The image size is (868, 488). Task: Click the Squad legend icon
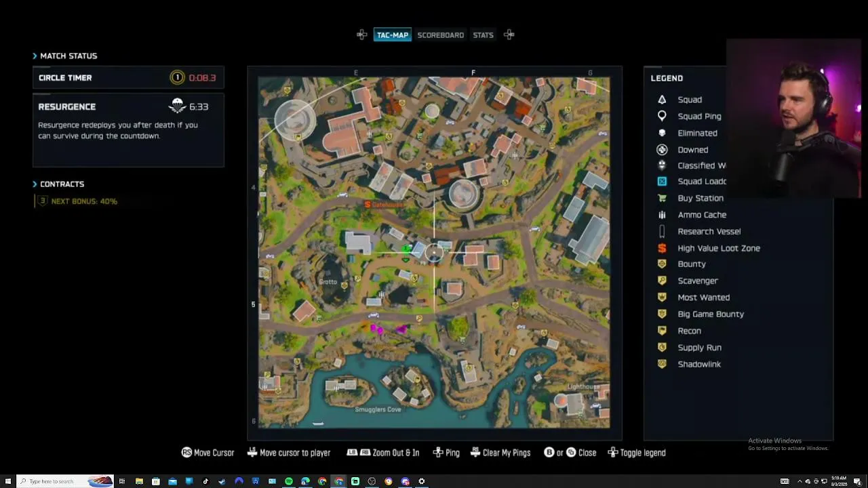click(662, 100)
